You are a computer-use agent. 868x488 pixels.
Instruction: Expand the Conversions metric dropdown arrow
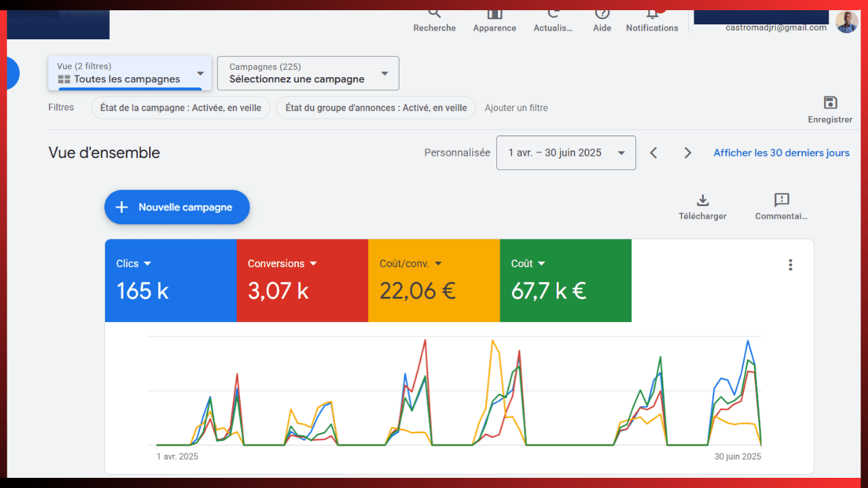coord(313,264)
